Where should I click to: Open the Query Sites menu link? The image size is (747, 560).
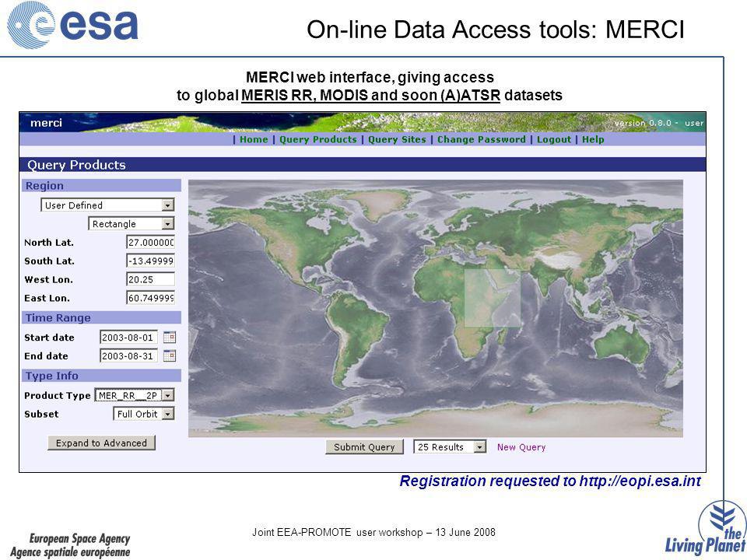pos(397,139)
